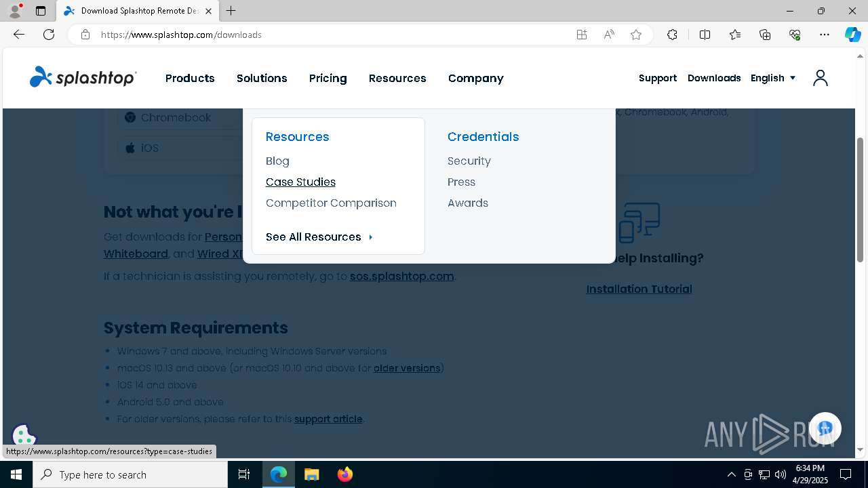Open older versions link
Viewport: 868px width, 488px height.
[407, 368]
